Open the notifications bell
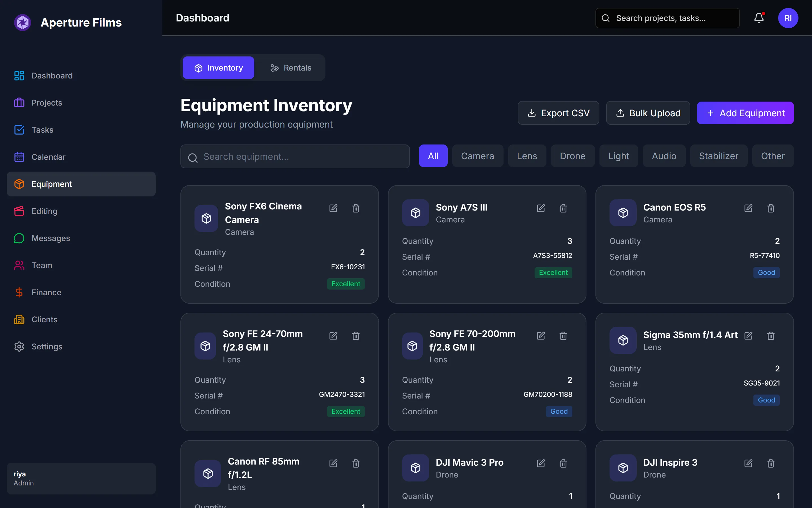 [759, 18]
